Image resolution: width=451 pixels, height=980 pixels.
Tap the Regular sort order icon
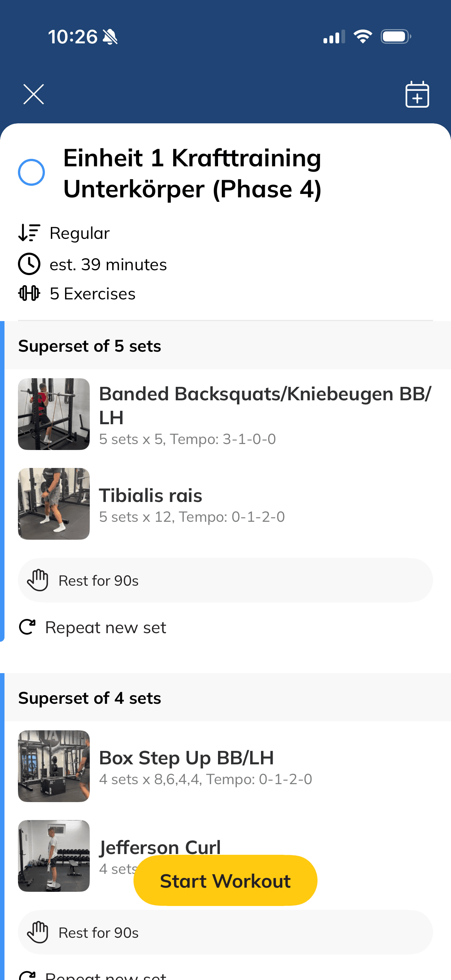coord(29,233)
